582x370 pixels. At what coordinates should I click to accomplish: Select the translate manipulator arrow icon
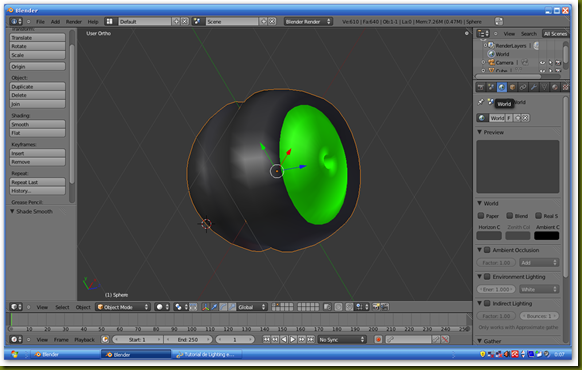tap(214, 307)
